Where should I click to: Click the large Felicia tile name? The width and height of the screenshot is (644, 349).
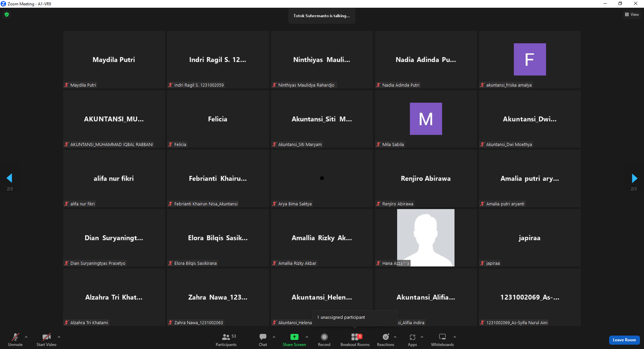point(218,119)
